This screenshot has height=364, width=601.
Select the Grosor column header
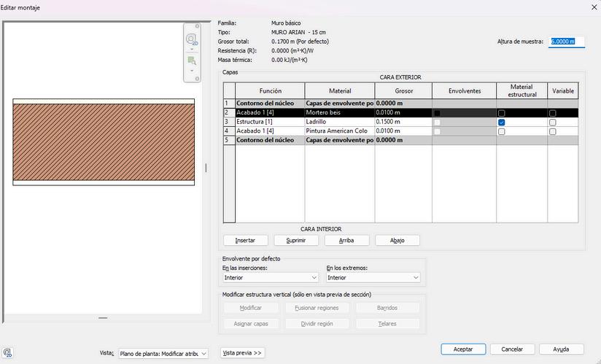pyautogui.click(x=403, y=90)
